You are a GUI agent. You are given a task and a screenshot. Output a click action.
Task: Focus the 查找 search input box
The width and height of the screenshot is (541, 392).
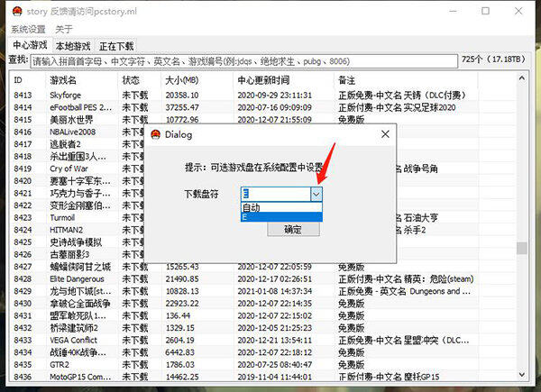pyautogui.click(x=244, y=61)
